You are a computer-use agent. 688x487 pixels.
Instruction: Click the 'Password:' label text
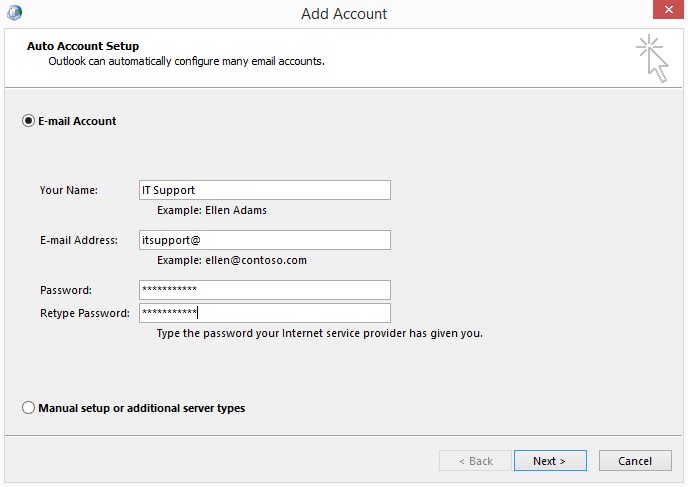tap(66, 290)
